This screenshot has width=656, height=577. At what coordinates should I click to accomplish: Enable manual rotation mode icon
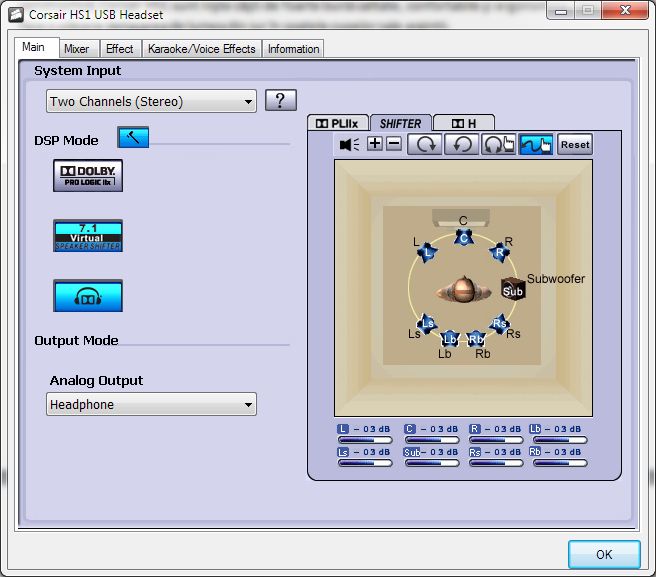pos(498,144)
